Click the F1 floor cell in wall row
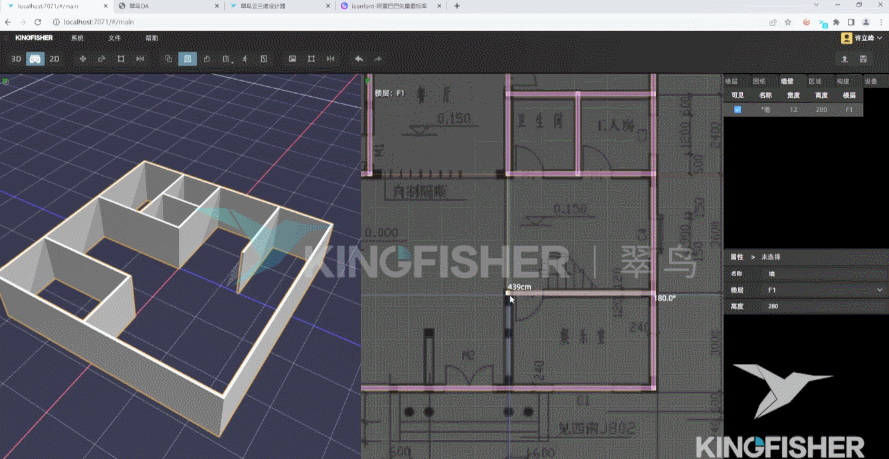Image resolution: width=889 pixels, height=459 pixels. pyautogui.click(x=849, y=109)
